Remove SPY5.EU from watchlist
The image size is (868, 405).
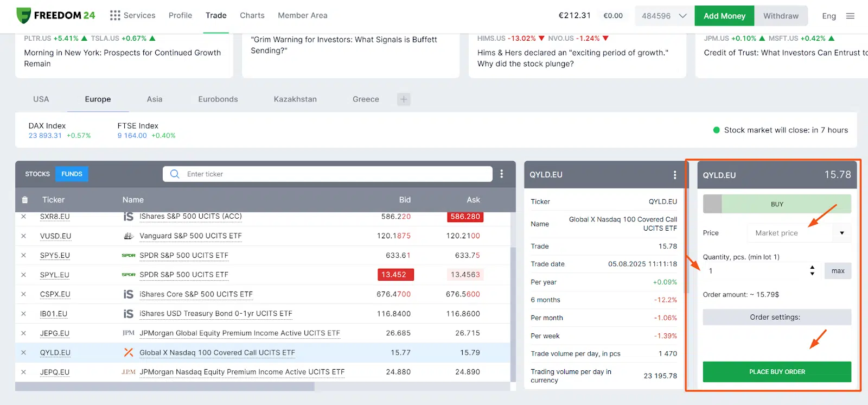tap(23, 255)
